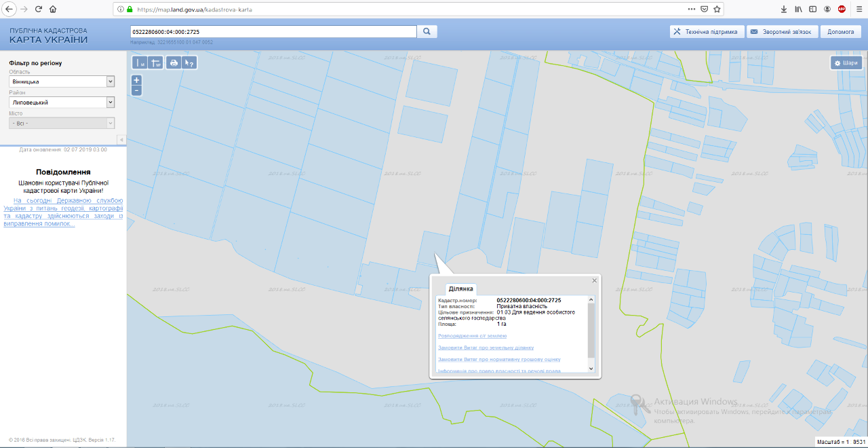
Task: Activate the parcel info pointer tool
Action: tap(189, 63)
